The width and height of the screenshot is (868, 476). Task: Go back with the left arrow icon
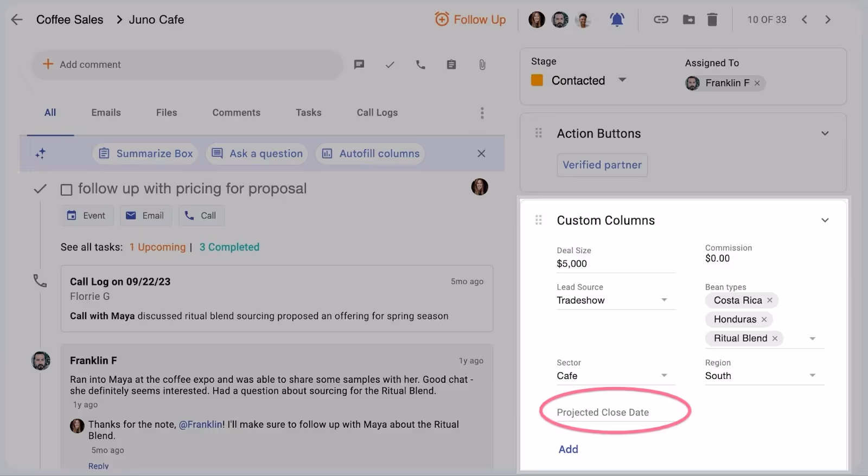pos(17,20)
